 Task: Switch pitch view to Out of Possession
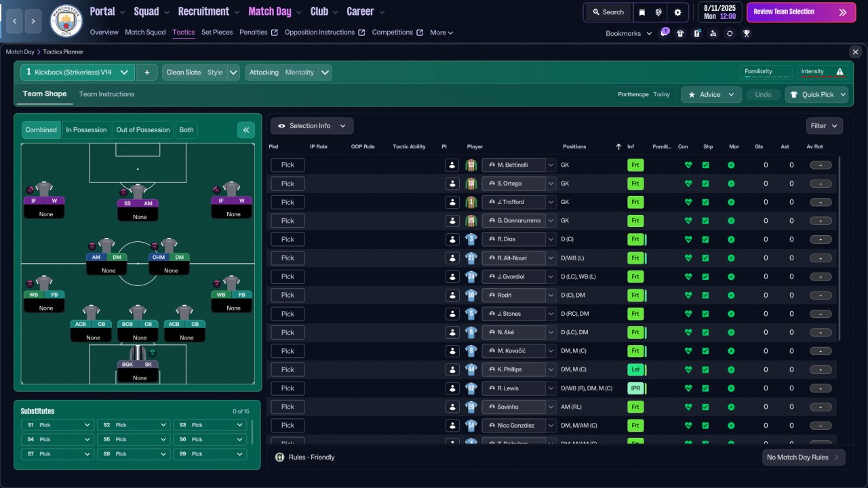143,130
